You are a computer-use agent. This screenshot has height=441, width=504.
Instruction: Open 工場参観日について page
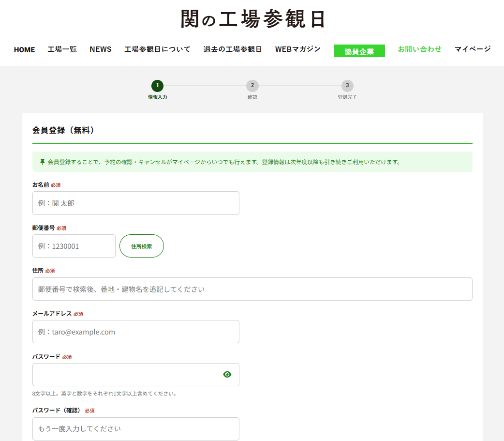[158, 49]
